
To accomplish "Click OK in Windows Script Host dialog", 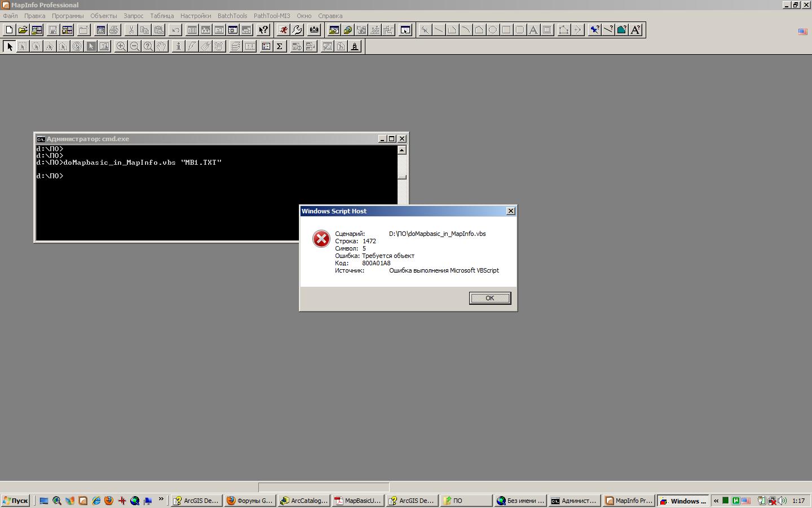I will 490,298.
